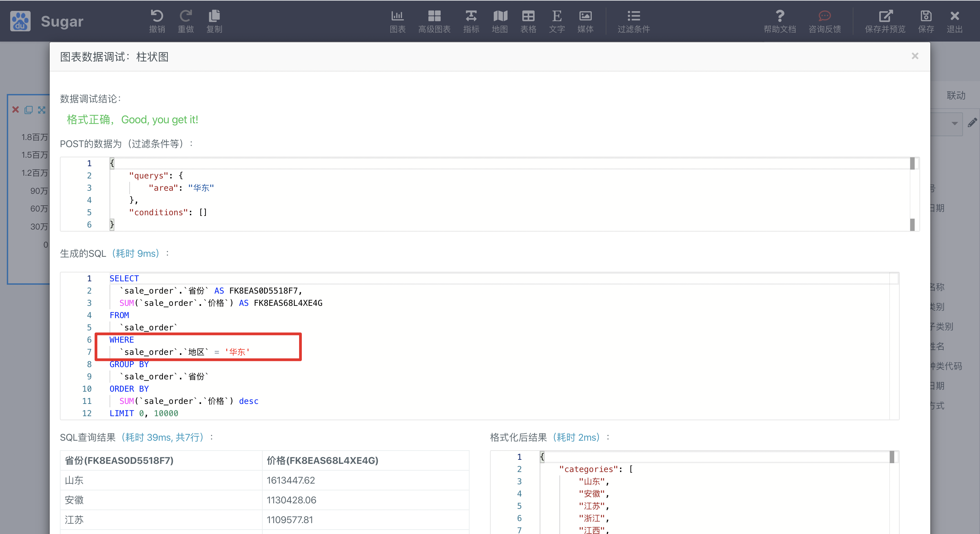
Task: Click the 保存 save icon
Action: pos(926,16)
